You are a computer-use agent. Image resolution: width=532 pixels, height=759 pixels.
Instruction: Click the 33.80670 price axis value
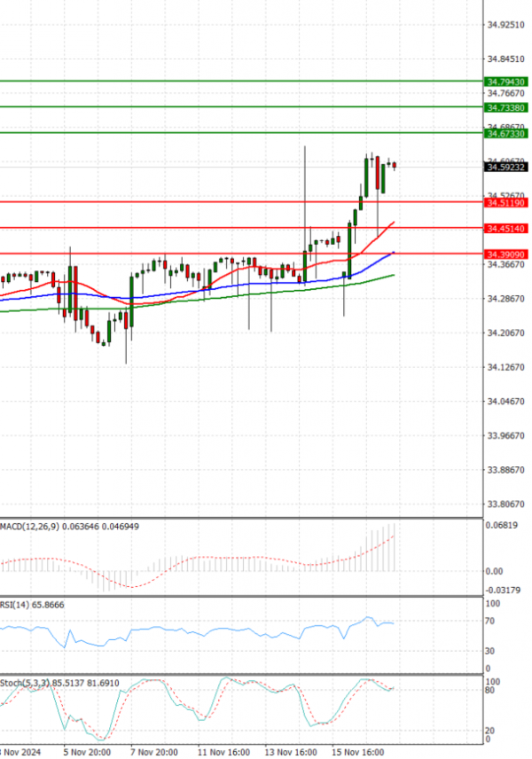click(505, 505)
